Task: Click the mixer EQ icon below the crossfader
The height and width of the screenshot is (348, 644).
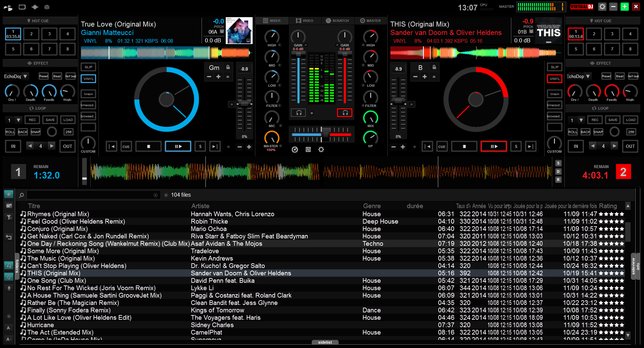Action: [x=308, y=149]
